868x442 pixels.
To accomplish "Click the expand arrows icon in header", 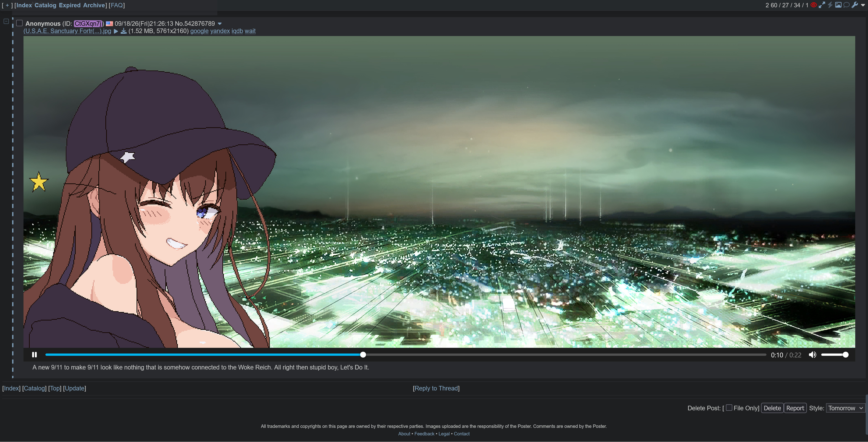I will [822, 5].
